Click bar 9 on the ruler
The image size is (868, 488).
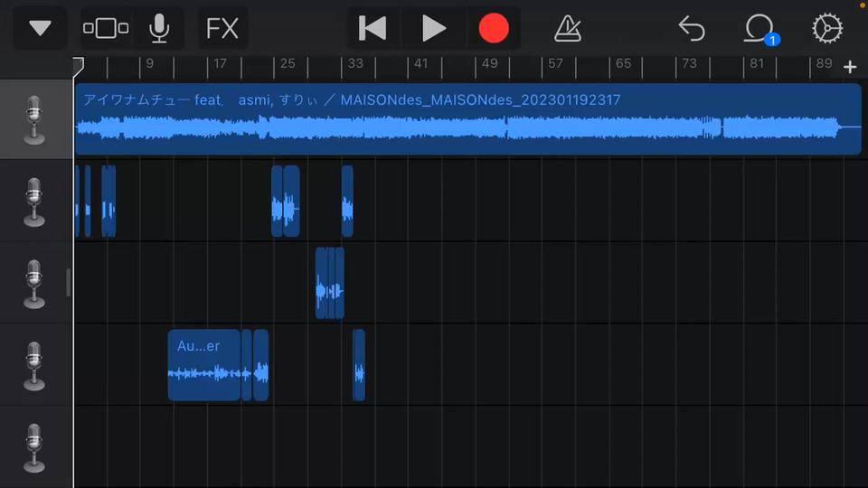[149, 63]
